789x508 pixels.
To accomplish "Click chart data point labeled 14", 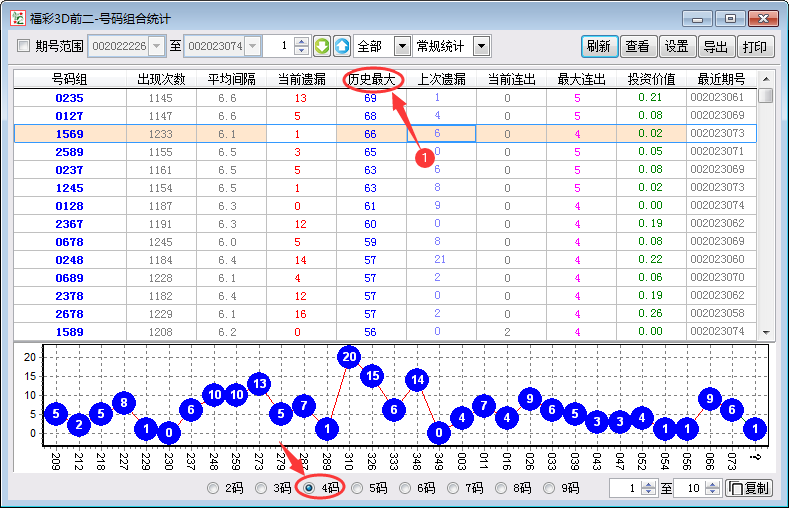I will click(x=417, y=380).
